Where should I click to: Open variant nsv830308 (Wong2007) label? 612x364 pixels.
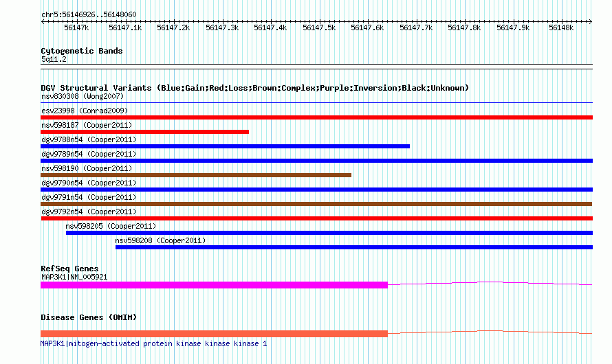point(83,96)
